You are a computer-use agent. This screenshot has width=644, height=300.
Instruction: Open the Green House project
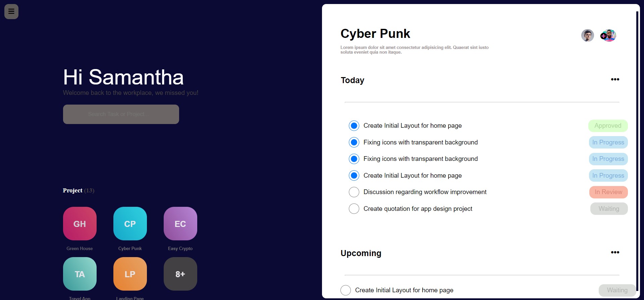(79, 224)
